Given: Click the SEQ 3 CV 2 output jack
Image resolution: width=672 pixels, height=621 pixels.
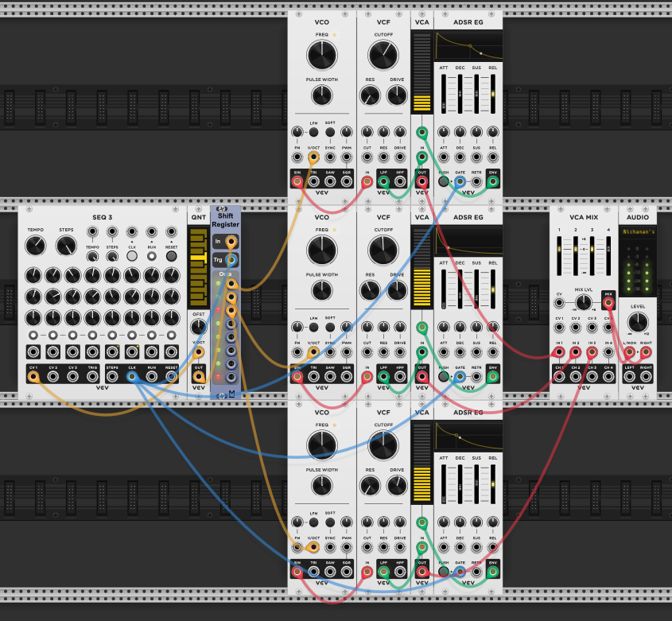Looking at the screenshot, I should click(x=53, y=377).
